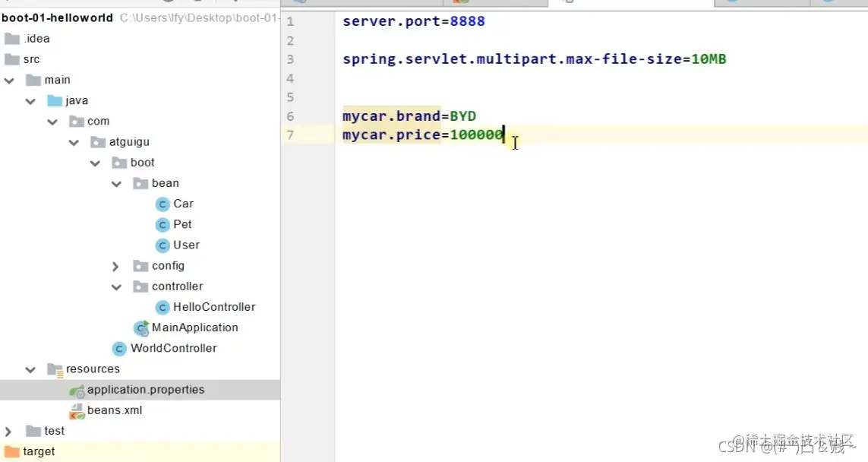Select the .idea folder row
The height and width of the screenshot is (462, 868).
[x=140, y=38]
